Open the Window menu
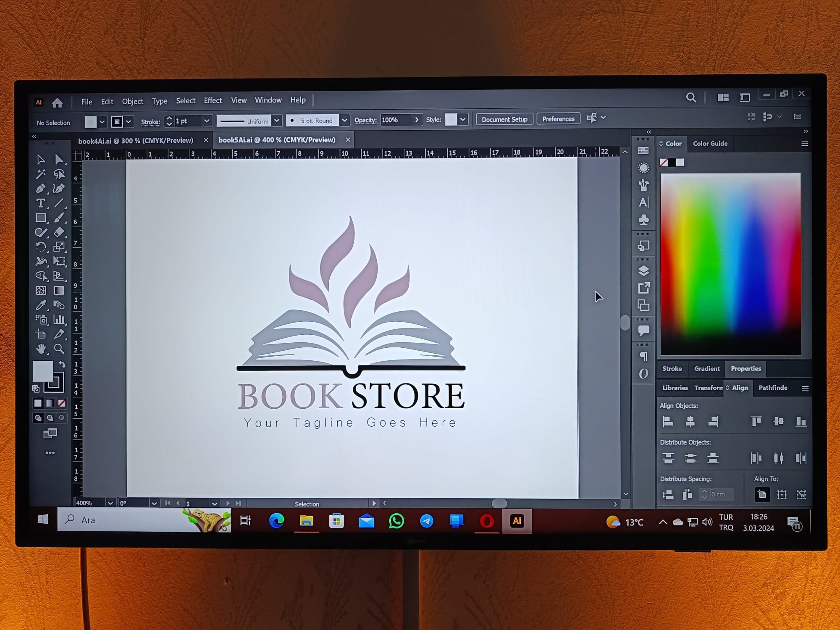This screenshot has width=840, height=630. (x=268, y=100)
